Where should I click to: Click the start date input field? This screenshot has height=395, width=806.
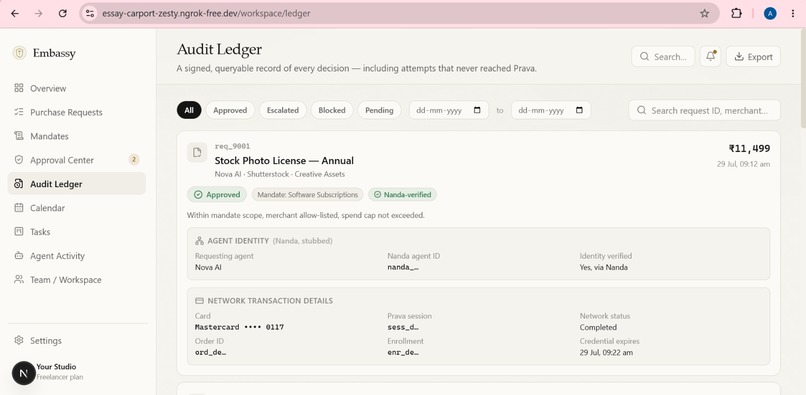click(x=449, y=110)
